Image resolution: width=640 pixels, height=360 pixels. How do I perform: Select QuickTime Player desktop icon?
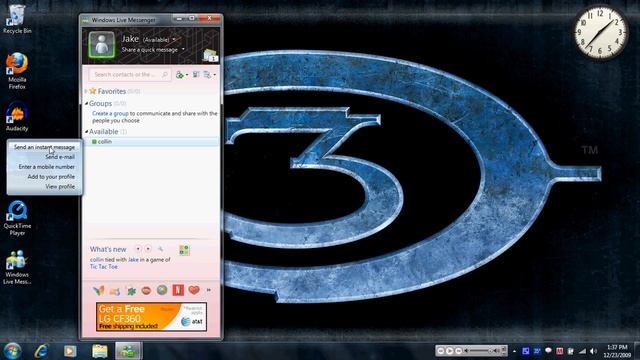(x=17, y=218)
